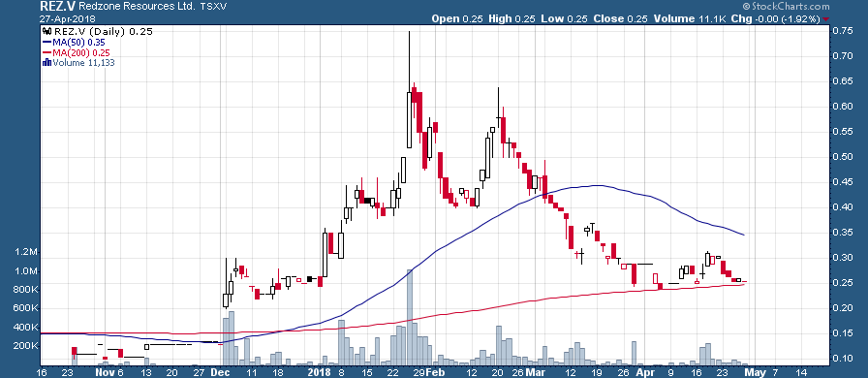Click the May label on date axis
The height and width of the screenshot is (378, 868).
pos(755,372)
